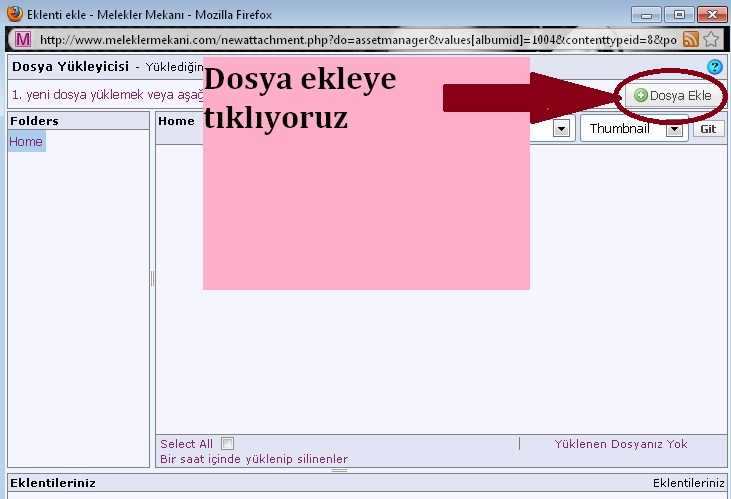Click the address bar URL field
The image size is (731, 499).
point(358,40)
